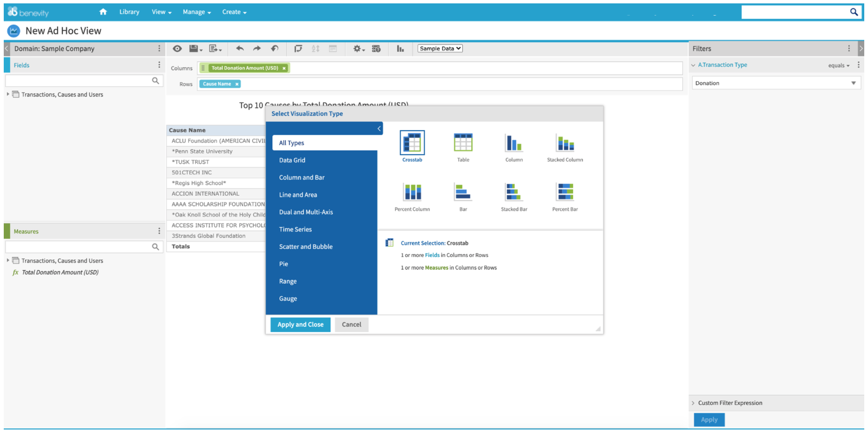The image size is (868, 434).
Task: Choose the Pie visualization type
Action: pyautogui.click(x=283, y=264)
